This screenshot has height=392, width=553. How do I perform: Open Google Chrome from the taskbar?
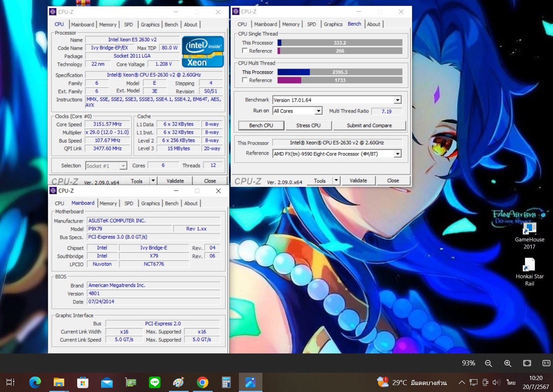pyautogui.click(x=202, y=382)
